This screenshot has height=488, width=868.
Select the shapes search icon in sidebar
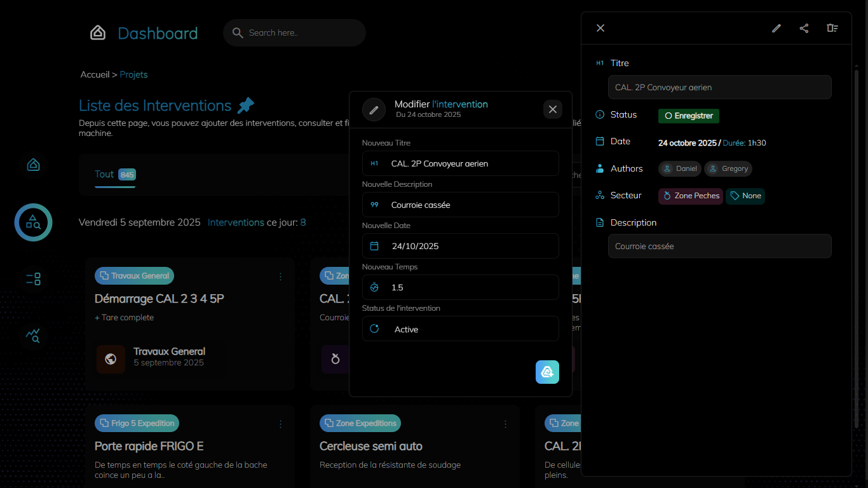(33, 222)
